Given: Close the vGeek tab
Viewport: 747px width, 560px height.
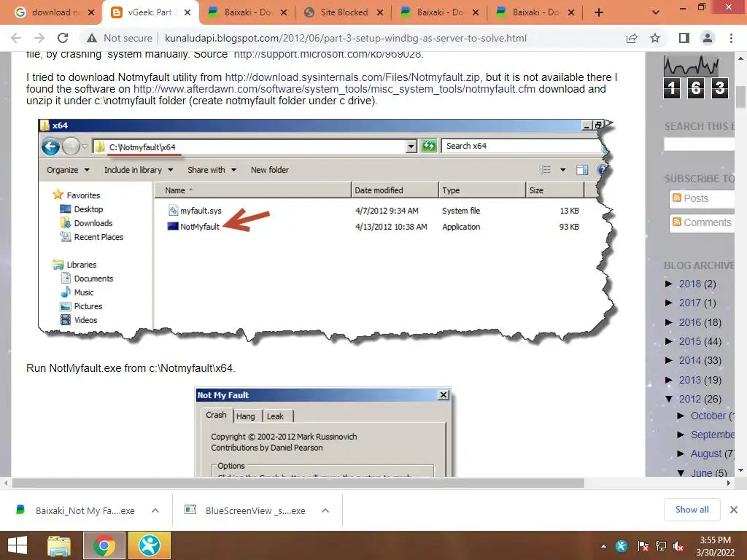Looking at the screenshot, I should pos(187,12).
